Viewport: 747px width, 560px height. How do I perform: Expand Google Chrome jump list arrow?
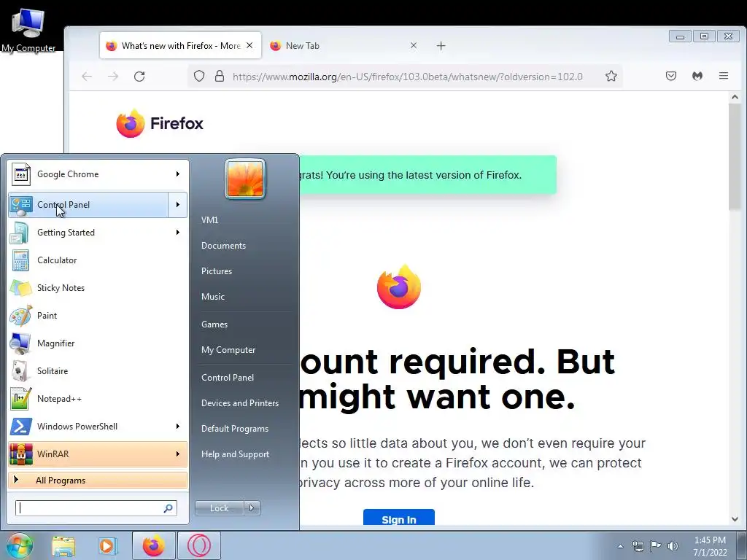(x=178, y=174)
